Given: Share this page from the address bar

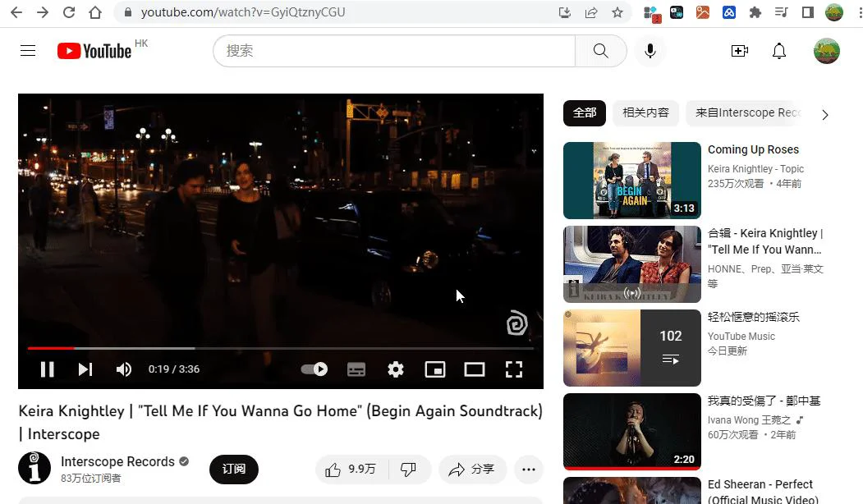Looking at the screenshot, I should pyautogui.click(x=591, y=12).
